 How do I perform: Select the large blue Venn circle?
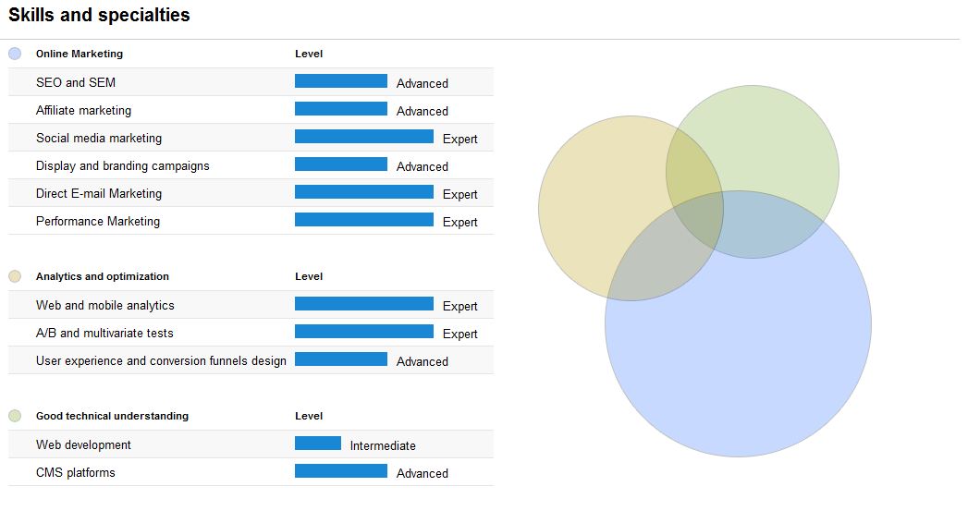click(738, 350)
